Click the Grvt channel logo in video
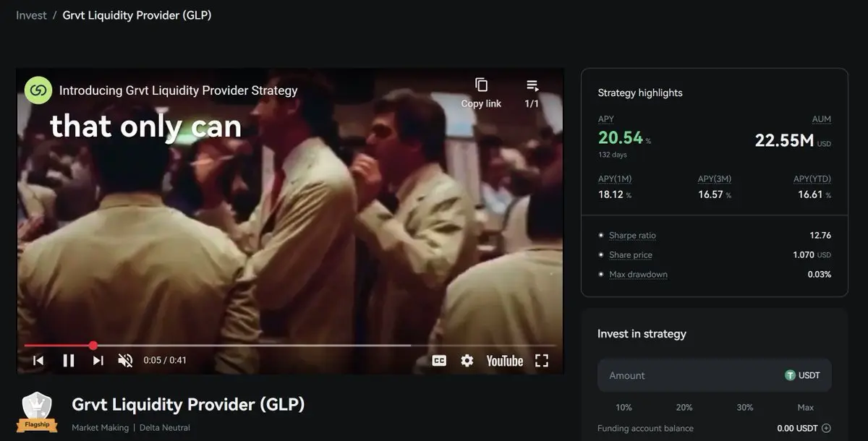Image resolution: width=868 pixels, height=441 pixels. pyautogui.click(x=38, y=90)
